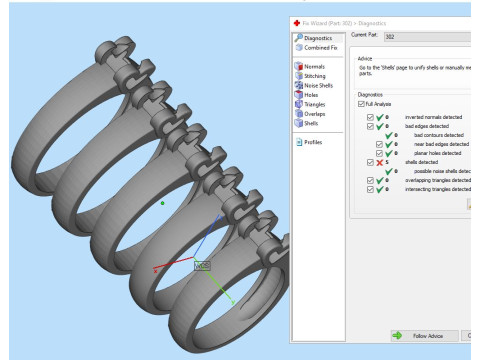The height and width of the screenshot is (360, 480).
Task: Click the red cross Fix Wizard icon
Action: point(297,23)
